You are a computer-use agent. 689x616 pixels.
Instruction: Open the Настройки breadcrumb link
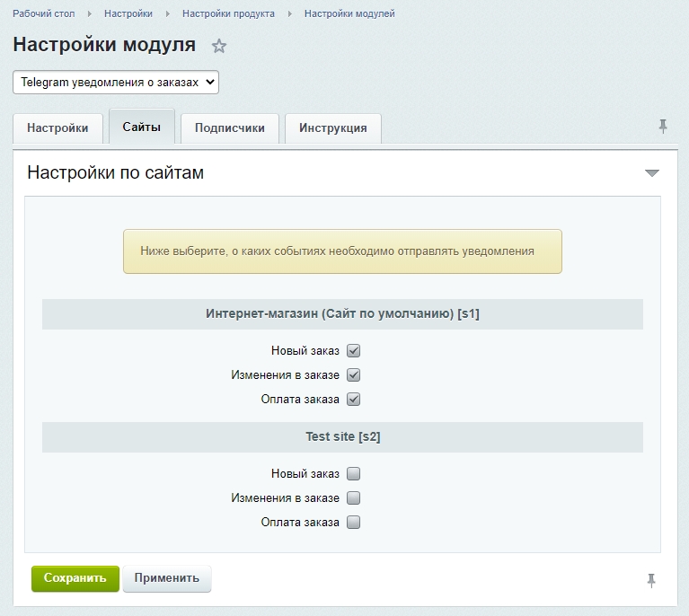coord(128,13)
